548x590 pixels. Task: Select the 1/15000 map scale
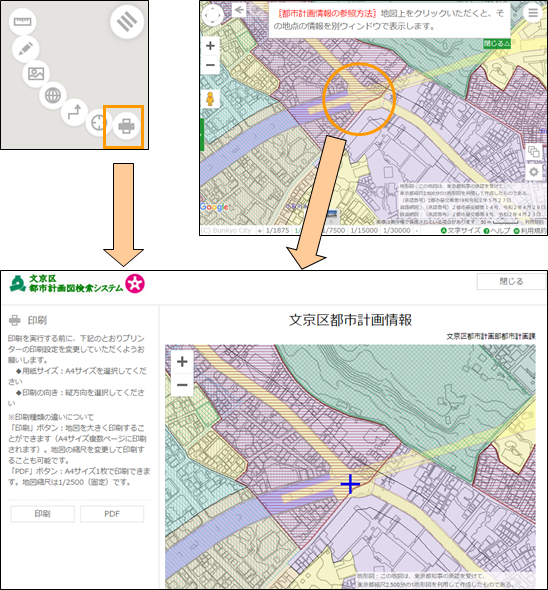click(364, 230)
